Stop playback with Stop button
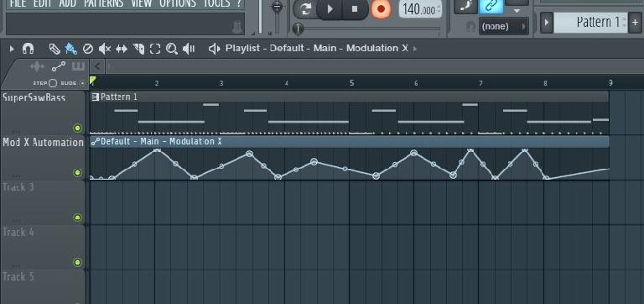 (355, 8)
